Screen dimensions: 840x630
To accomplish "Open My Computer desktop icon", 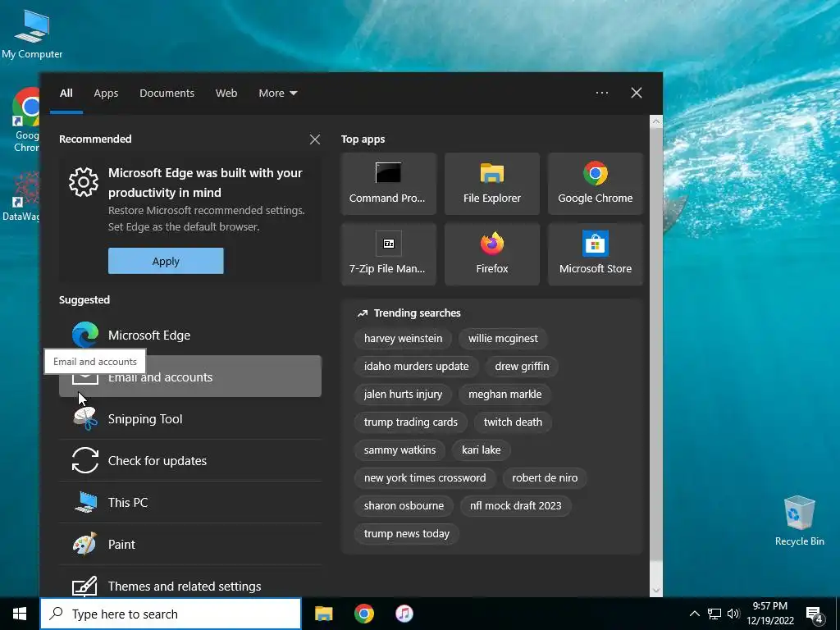I will pos(32,34).
